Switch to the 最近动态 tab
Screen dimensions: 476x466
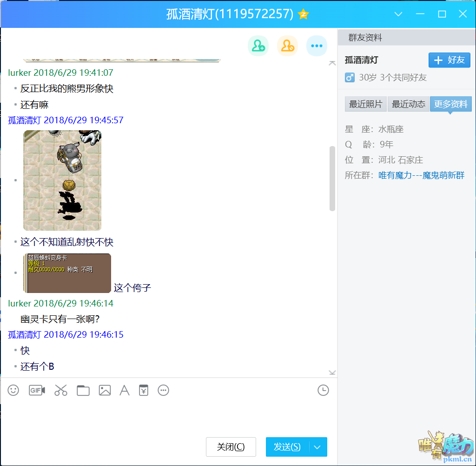pos(408,104)
